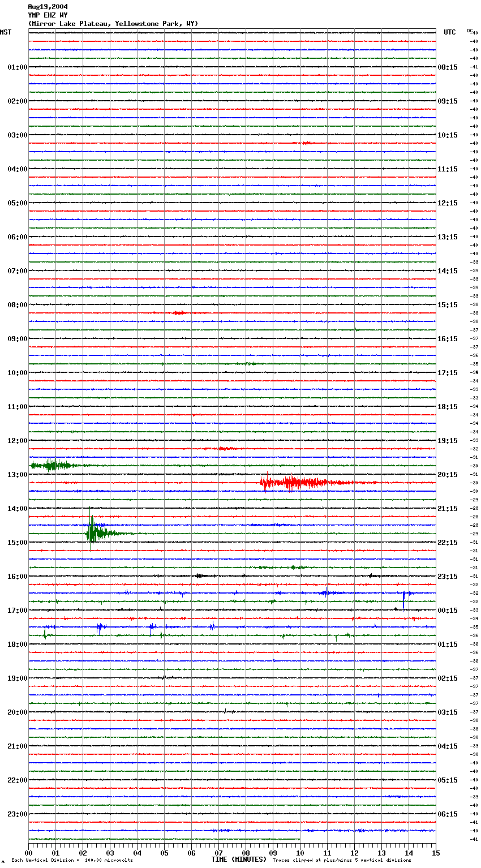Screen dimensions: 481x868
Task: Click minute 12 on the bottom axis
Action: coord(354,852)
